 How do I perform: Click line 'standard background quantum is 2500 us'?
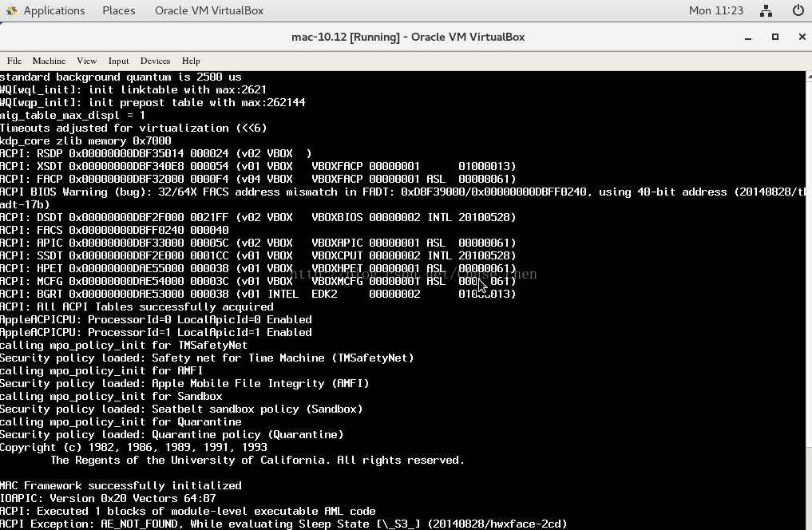(x=121, y=77)
